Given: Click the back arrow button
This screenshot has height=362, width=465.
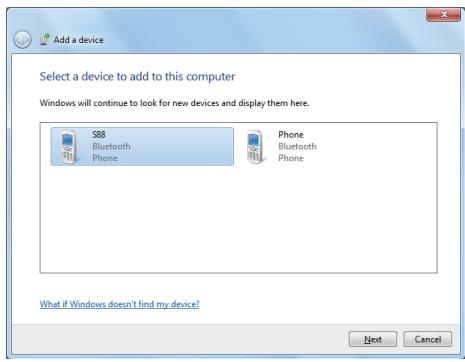Looking at the screenshot, I should tap(22, 40).
